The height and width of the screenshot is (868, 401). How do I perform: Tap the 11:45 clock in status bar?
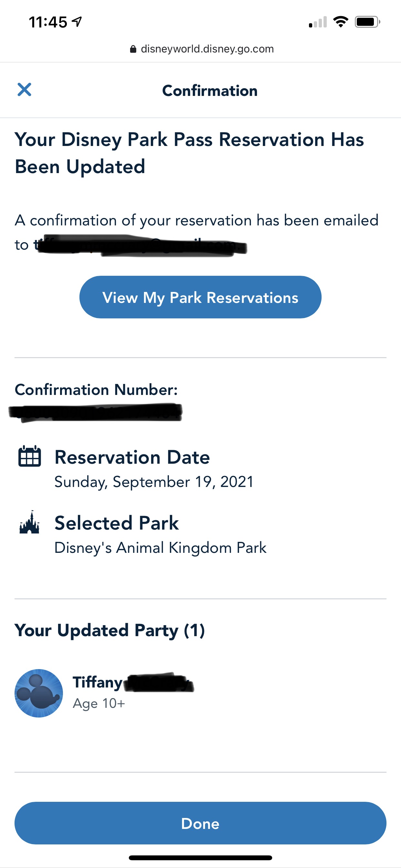tap(48, 22)
